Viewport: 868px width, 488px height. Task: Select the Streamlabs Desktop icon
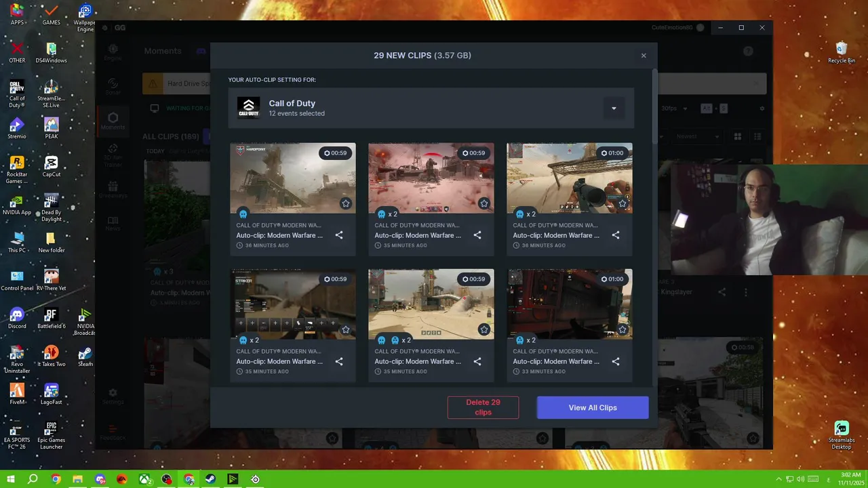coord(842,435)
